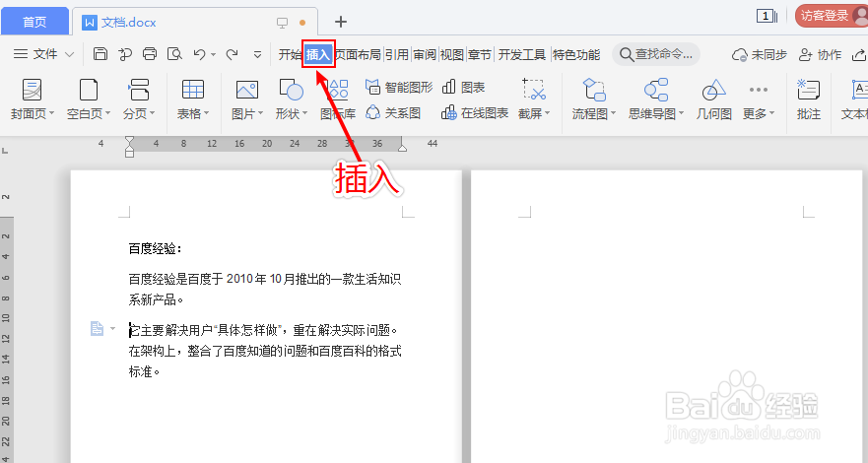The height and width of the screenshot is (463, 868).
Task: Insert Smart Graphic (智能图形)
Action: [399, 87]
